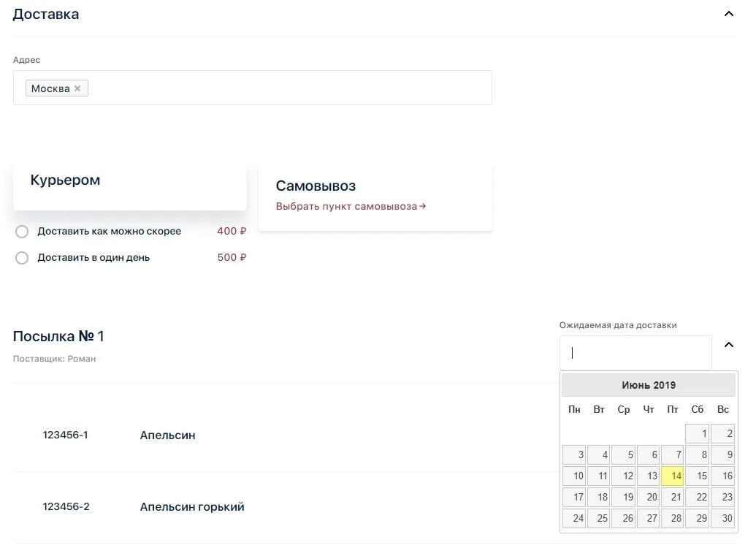Pick June 2 in the calendar

coord(722,433)
